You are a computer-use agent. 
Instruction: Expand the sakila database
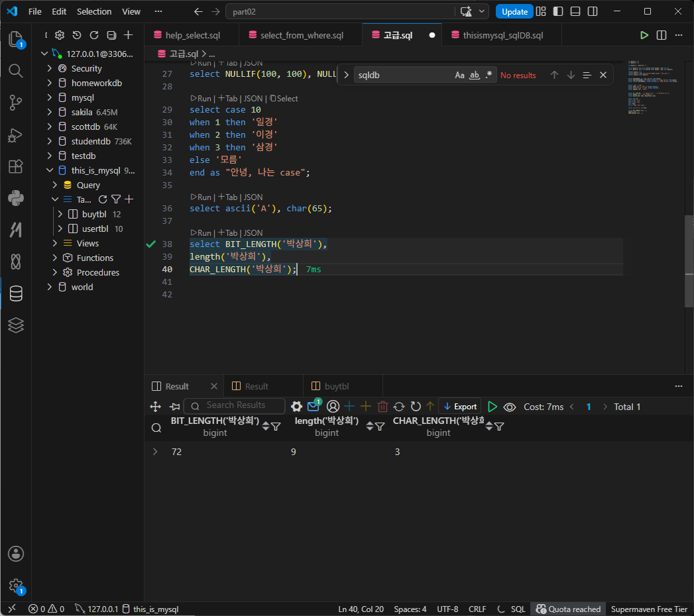point(50,113)
